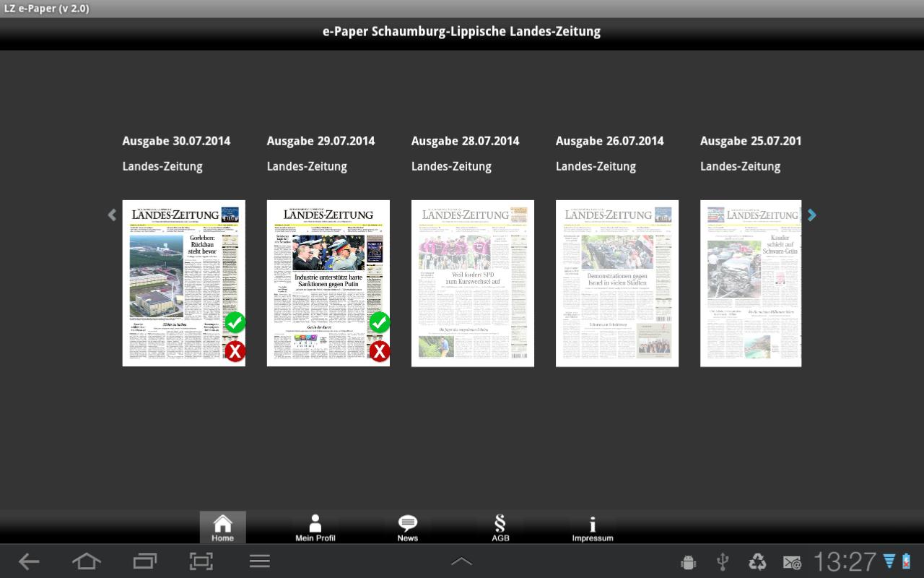Open issue cover from 28.07.2014
This screenshot has height=578, width=924.
[473, 283]
